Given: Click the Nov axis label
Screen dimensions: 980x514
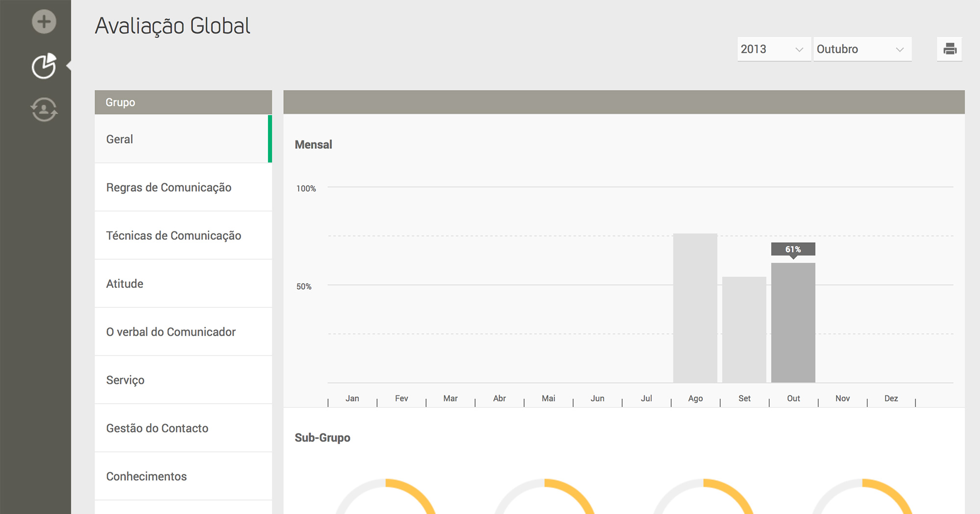Looking at the screenshot, I should (x=842, y=398).
